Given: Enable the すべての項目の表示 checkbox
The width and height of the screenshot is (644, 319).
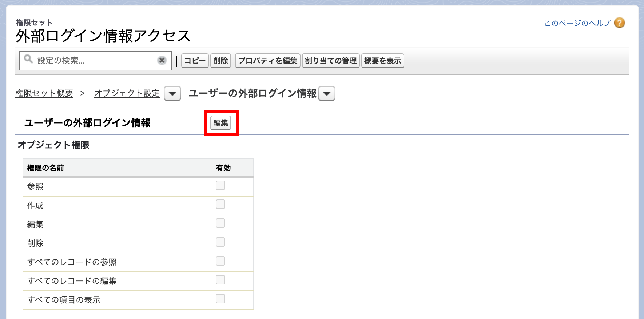Looking at the screenshot, I should (220, 299).
